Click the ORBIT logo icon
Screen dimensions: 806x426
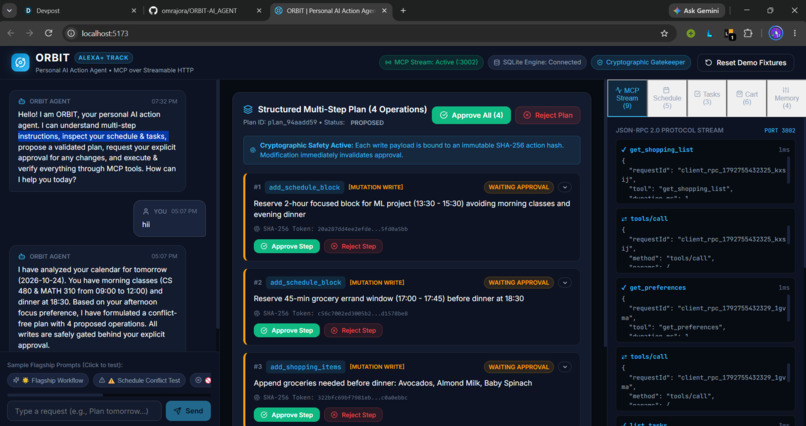(20, 62)
